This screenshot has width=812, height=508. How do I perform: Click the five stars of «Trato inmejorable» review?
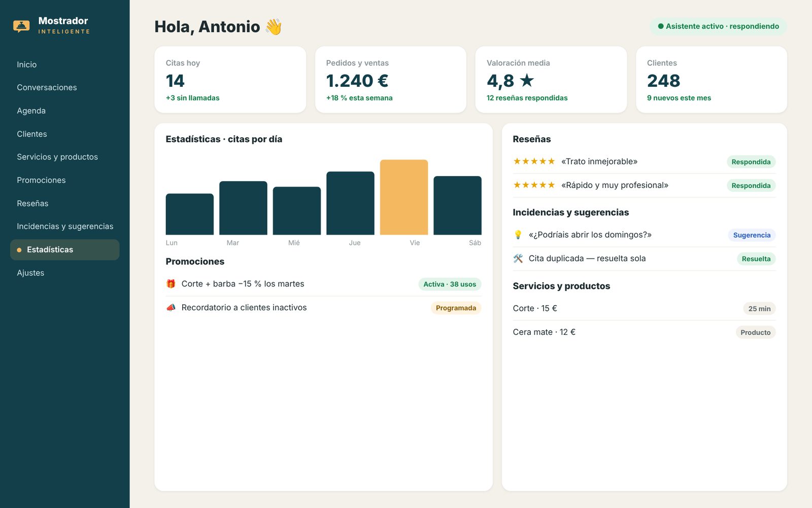[x=534, y=161]
